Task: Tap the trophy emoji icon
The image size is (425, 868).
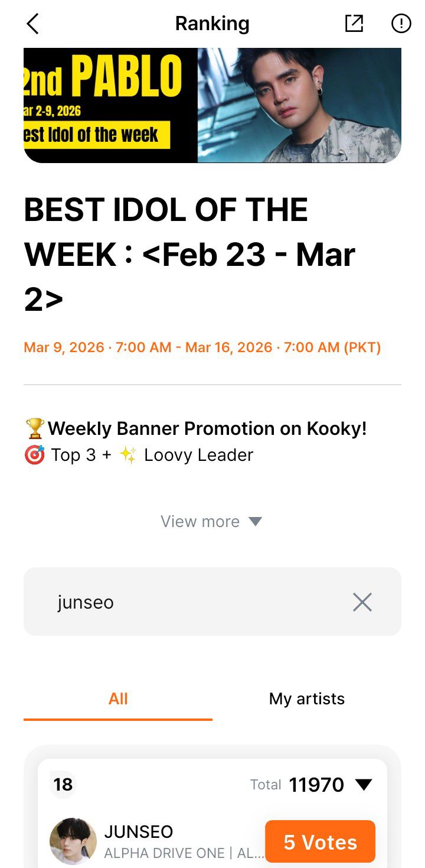Action: (35, 428)
